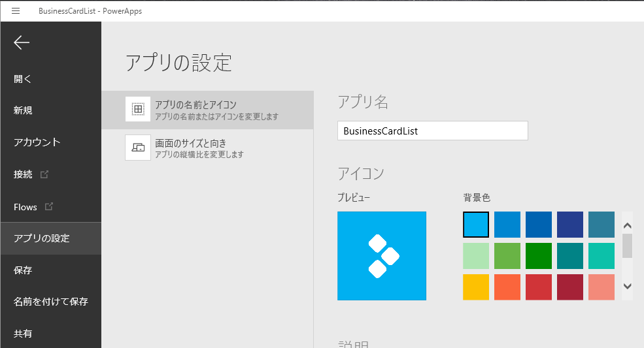Click the app name and icon grid icon
The height and width of the screenshot is (348, 644).
coord(138,109)
